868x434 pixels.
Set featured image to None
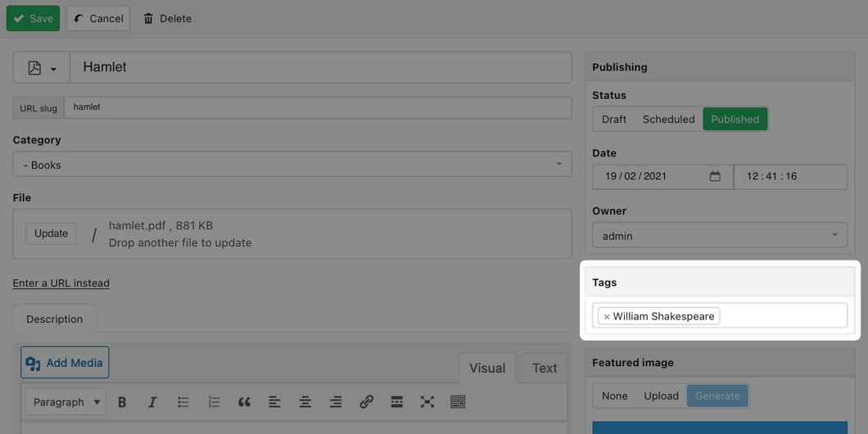pyautogui.click(x=614, y=396)
